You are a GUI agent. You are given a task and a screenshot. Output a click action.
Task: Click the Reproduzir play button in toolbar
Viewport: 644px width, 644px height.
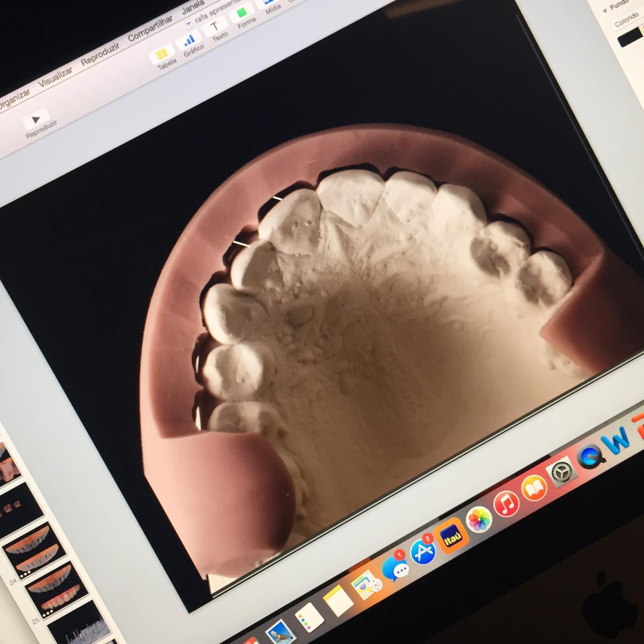[37, 119]
